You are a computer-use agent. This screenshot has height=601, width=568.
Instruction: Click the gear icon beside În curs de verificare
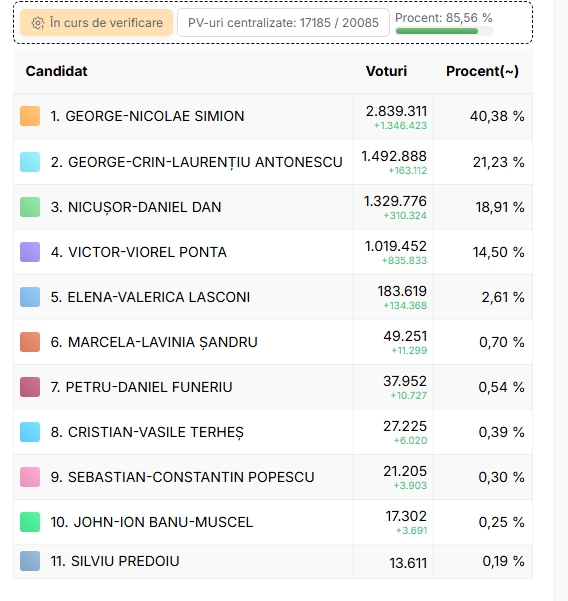coord(38,23)
